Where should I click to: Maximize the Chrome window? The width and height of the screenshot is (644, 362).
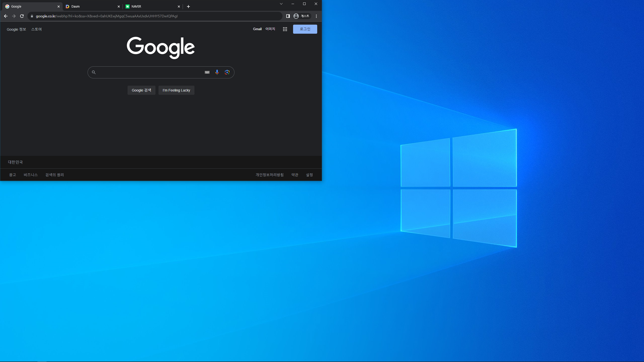[x=304, y=4]
